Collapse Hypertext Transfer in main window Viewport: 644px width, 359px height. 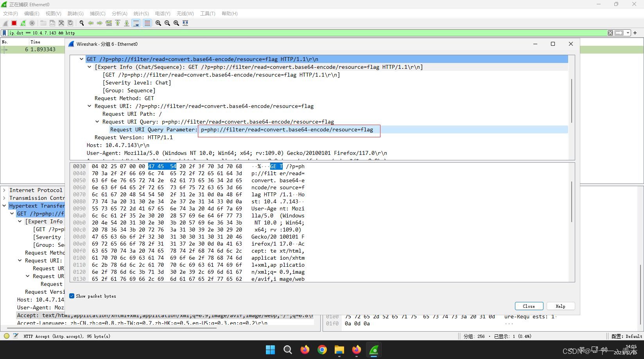coord(4,206)
